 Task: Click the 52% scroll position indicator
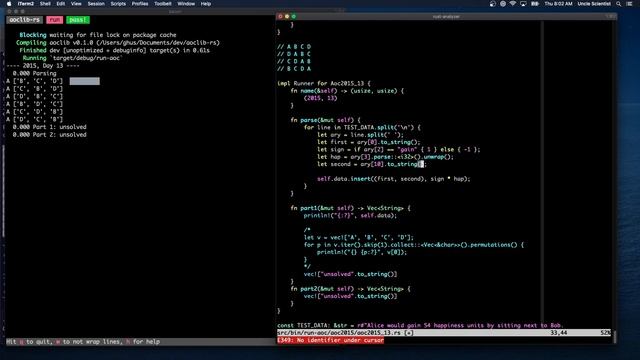tap(605, 333)
